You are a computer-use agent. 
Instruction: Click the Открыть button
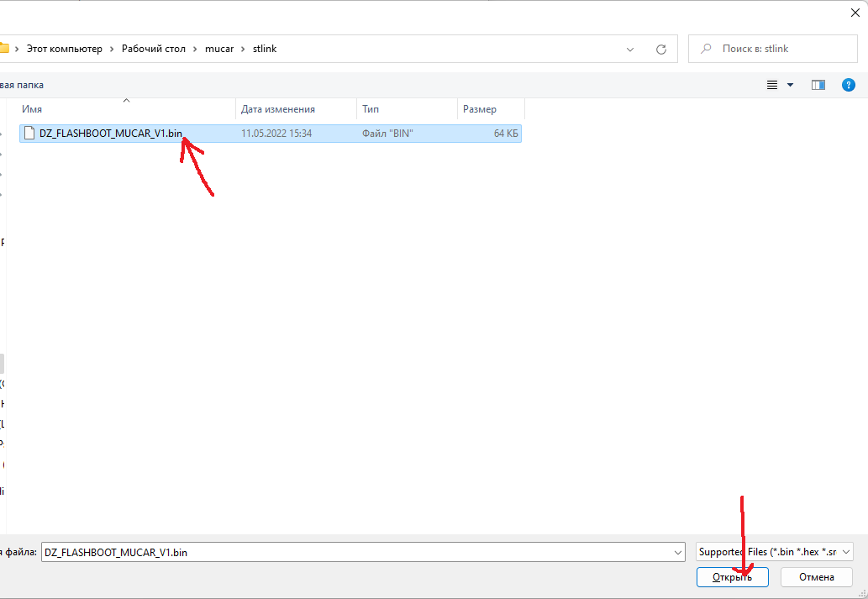(733, 577)
